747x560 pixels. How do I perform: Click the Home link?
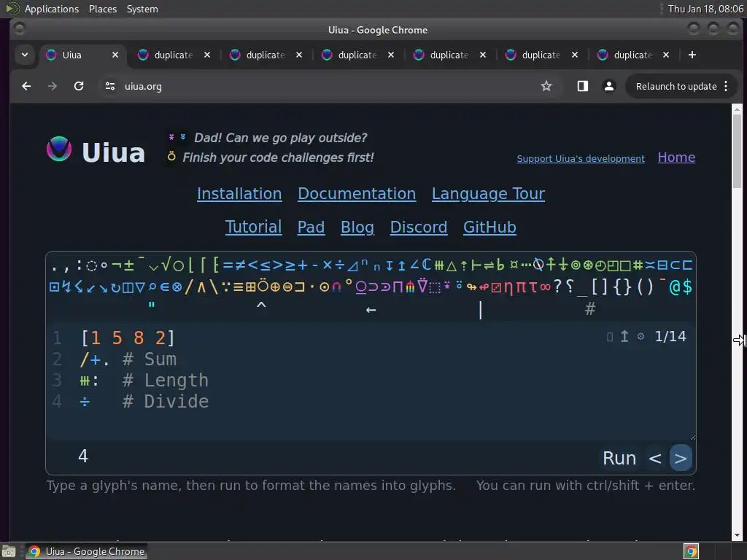tap(676, 157)
